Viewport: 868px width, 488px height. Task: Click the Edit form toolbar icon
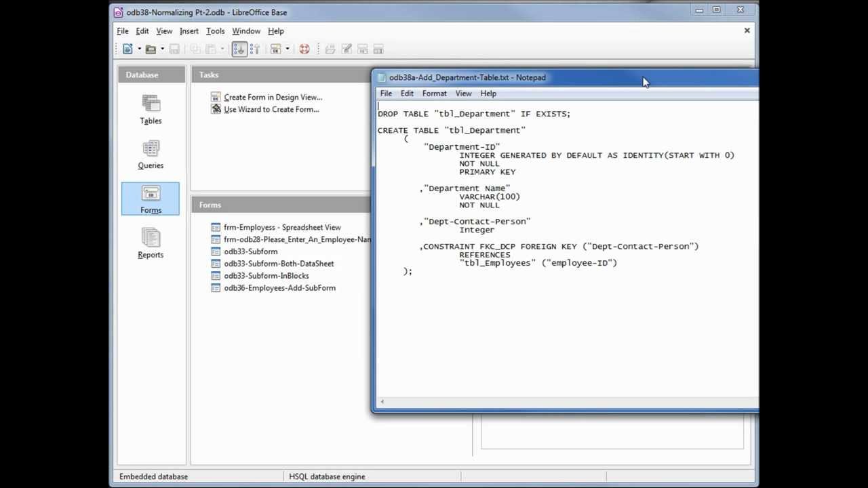[347, 49]
